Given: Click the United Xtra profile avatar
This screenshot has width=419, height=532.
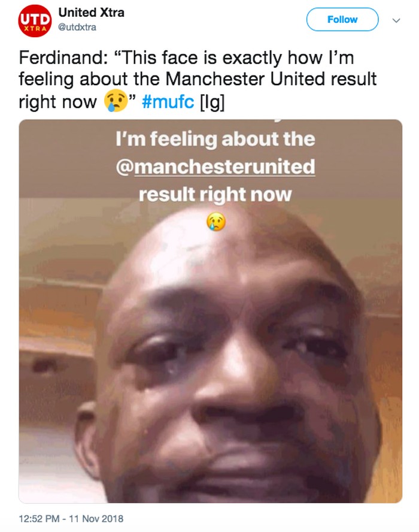Looking at the screenshot, I should pos(35,21).
